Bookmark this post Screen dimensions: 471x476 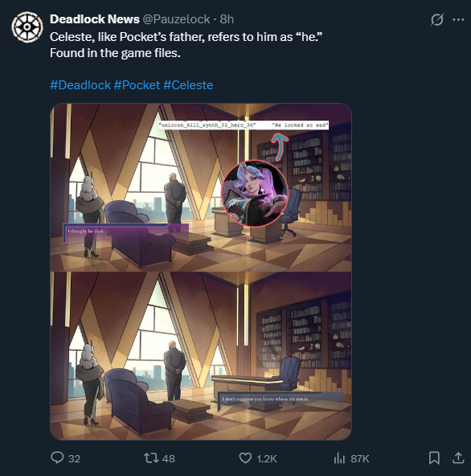coord(434,458)
